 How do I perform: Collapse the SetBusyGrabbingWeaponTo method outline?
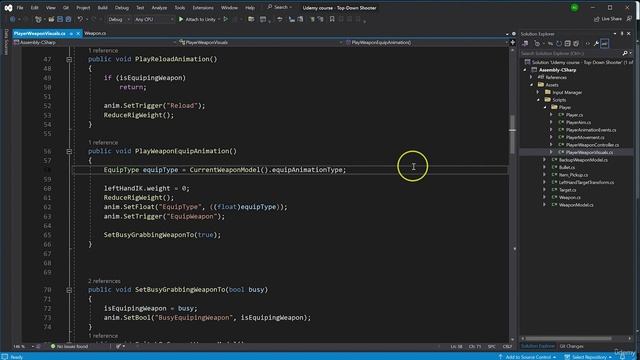coord(69,290)
